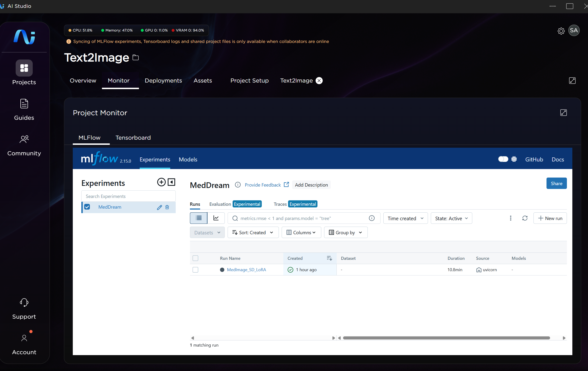Screen dimensions: 588x371
Task: Toggle the MLflow dark mode switch
Action: [503, 159]
